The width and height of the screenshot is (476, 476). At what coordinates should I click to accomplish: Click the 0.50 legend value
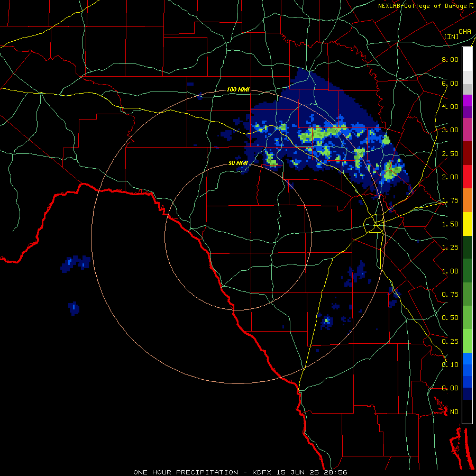450,318
